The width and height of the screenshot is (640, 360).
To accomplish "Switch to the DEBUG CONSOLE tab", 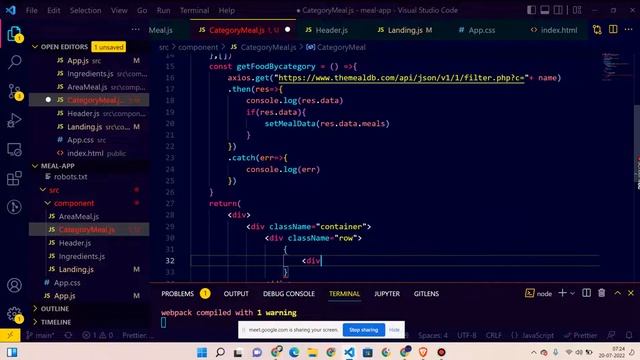I will click(289, 293).
